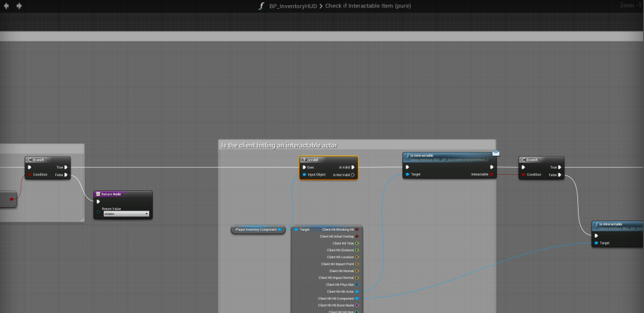Screen dimensions: 644x313
Task: Click the Client Hit Initial Overlap pin
Action: click(357, 237)
